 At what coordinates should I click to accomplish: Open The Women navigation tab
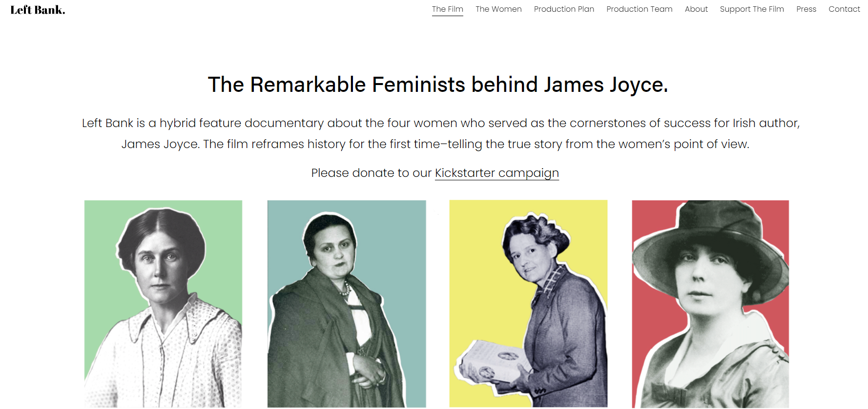pos(498,9)
